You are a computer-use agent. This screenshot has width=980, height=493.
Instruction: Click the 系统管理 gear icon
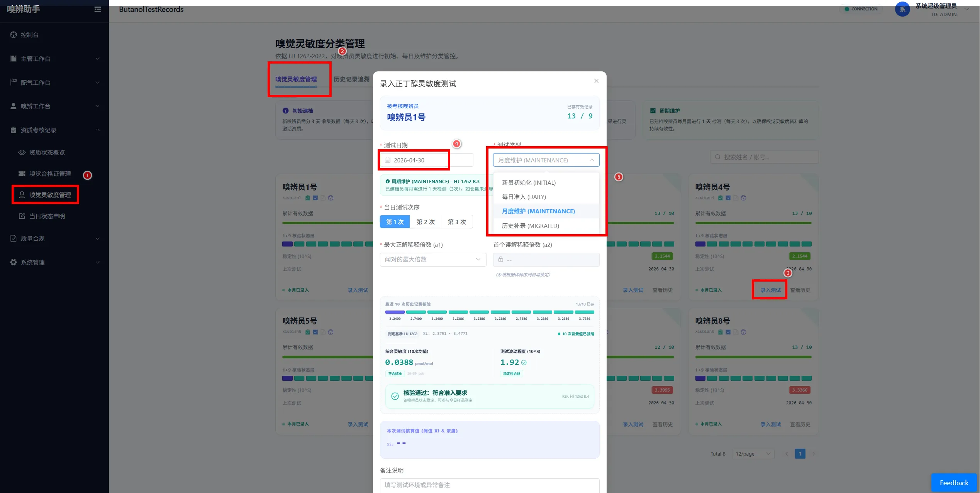pos(14,262)
